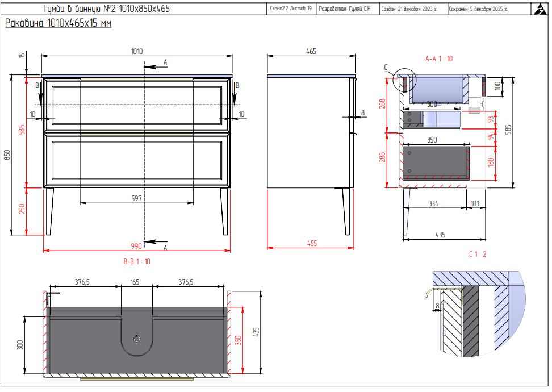Click the 101 dimension below section A-A

475,203
